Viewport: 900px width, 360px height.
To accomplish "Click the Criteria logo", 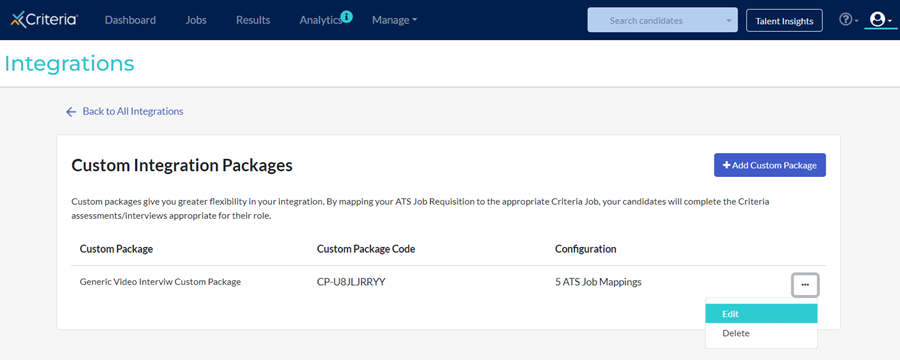I will click(44, 20).
